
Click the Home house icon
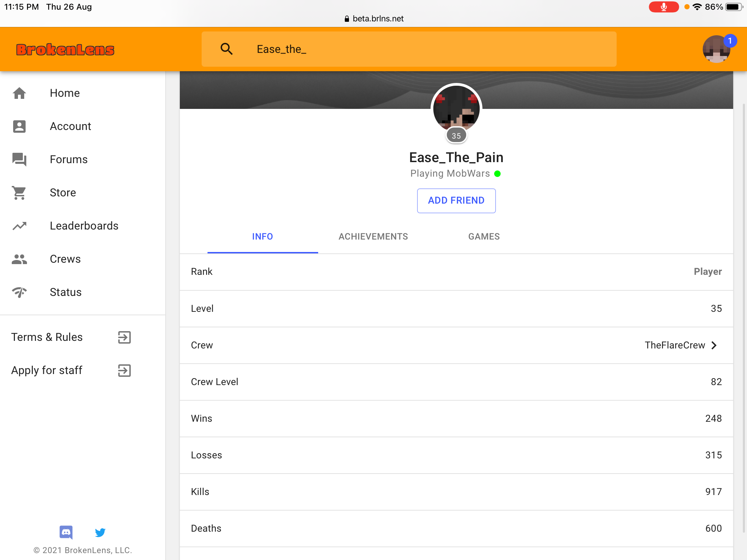[19, 93]
